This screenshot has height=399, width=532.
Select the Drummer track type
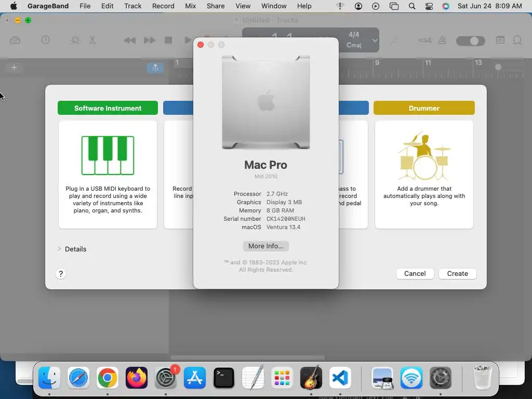pyautogui.click(x=424, y=108)
